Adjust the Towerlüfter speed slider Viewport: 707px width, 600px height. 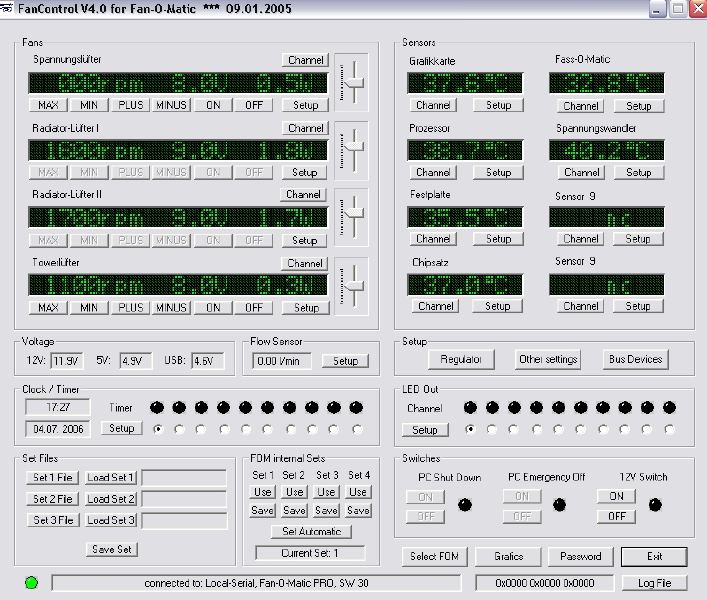click(x=355, y=286)
